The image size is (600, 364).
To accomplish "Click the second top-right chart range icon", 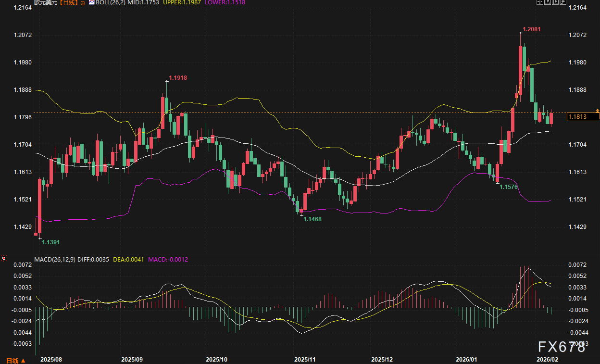I will [x=548, y=2].
